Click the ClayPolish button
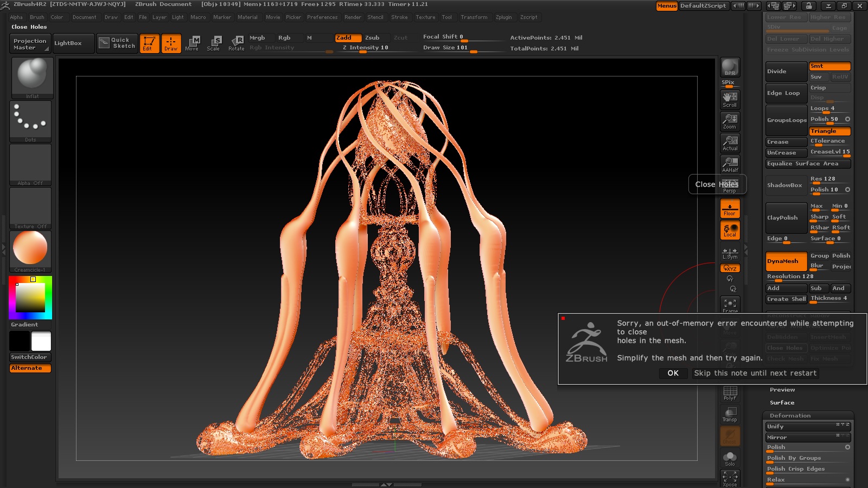 786,218
